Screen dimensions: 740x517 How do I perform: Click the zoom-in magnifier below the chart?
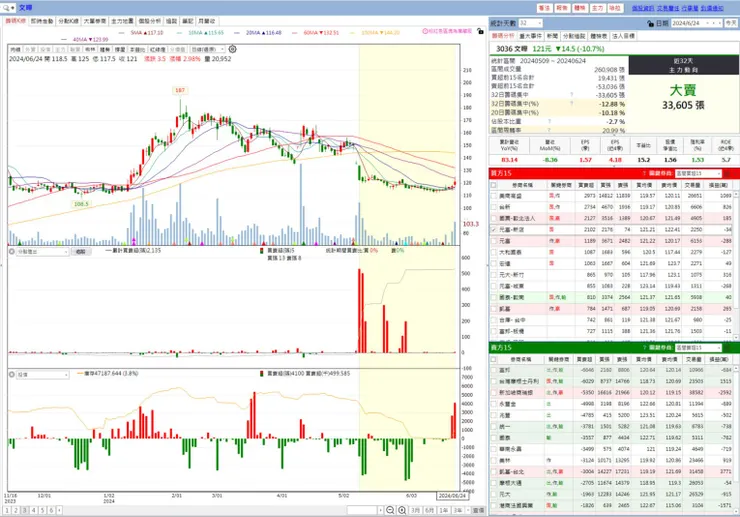pos(402,510)
